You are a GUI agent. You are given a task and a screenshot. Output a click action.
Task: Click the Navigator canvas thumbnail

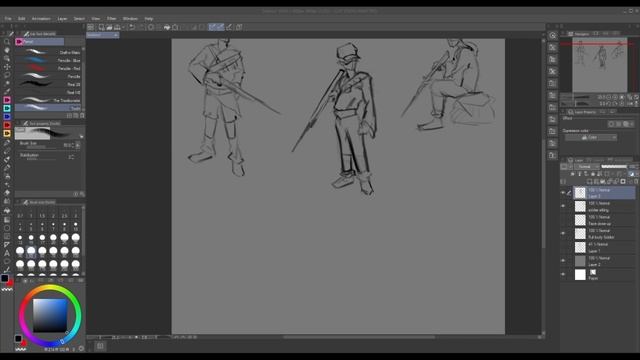click(x=600, y=65)
